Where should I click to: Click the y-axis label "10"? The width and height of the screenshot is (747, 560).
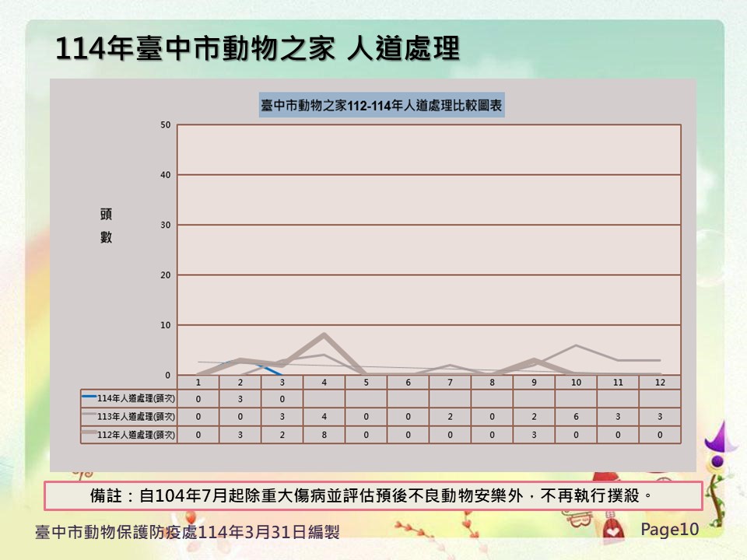click(x=165, y=325)
